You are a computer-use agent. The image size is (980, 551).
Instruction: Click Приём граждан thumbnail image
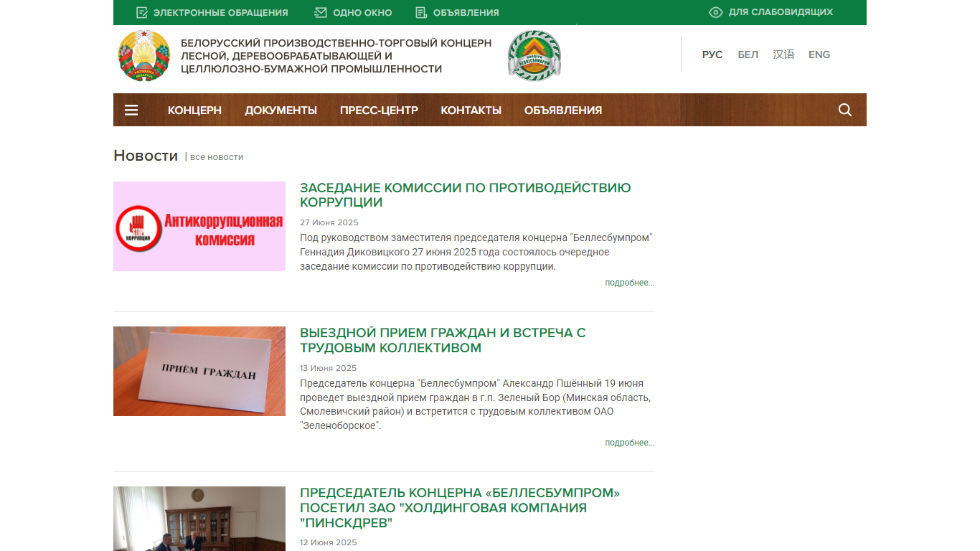coord(199,371)
